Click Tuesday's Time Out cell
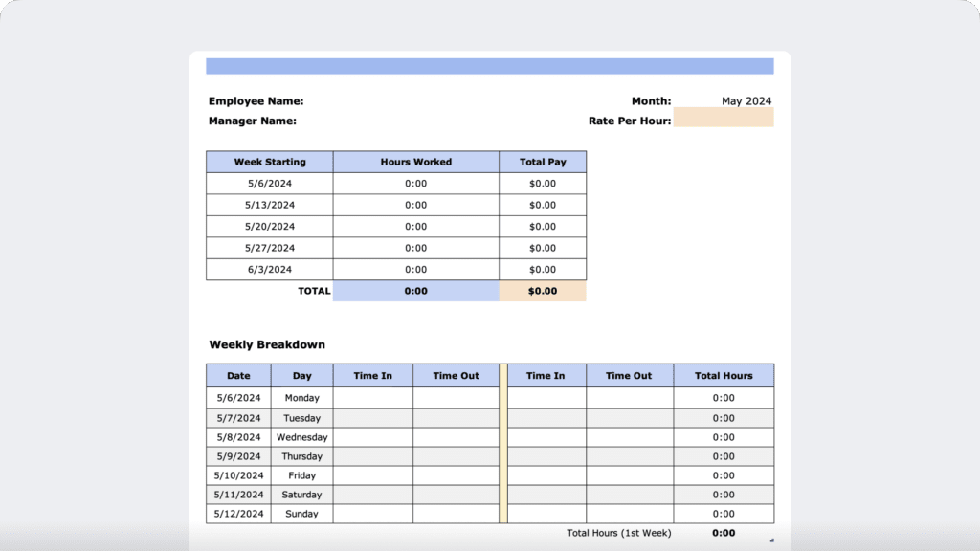 tap(457, 418)
